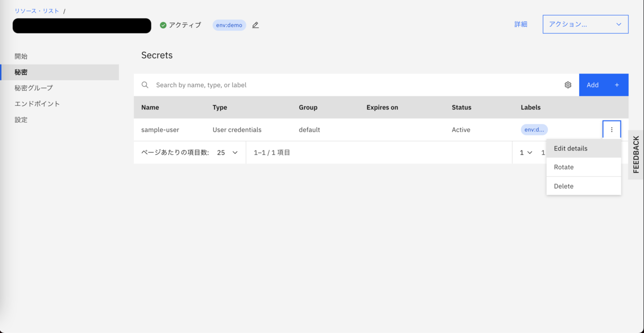
Task: Click the pencil icon to edit tags
Action: (255, 25)
